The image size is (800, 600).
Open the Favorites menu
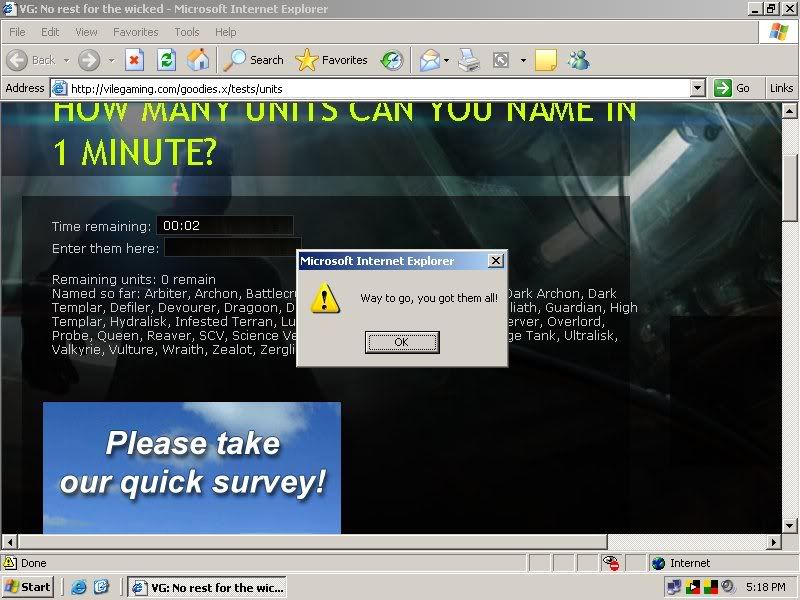coord(136,32)
